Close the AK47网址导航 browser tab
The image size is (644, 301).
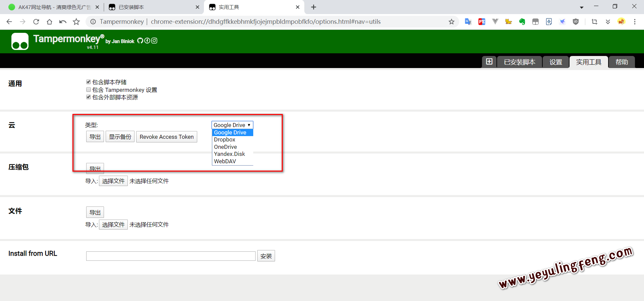pyautogui.click(x=97, y=7)
